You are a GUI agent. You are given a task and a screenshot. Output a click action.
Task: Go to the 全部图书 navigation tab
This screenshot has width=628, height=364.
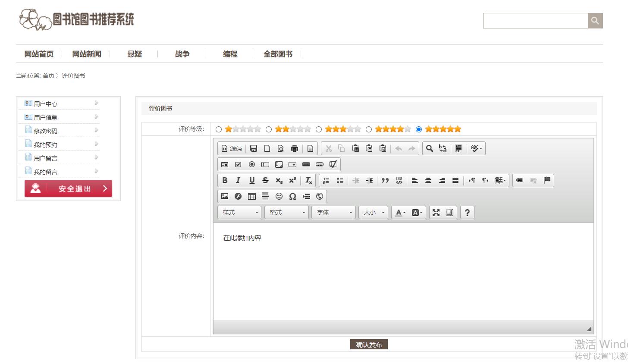click(x=278, y=54)
